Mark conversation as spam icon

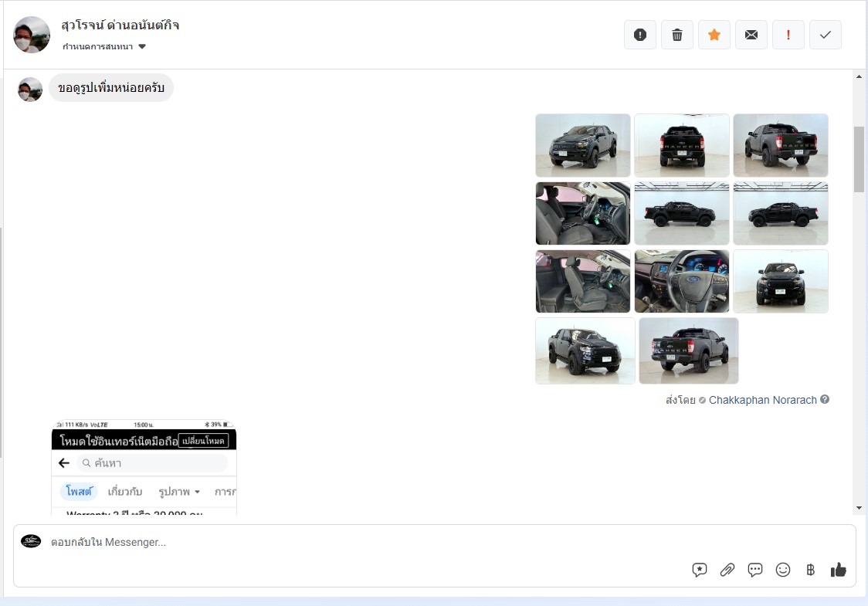click(x=640, y=35)
